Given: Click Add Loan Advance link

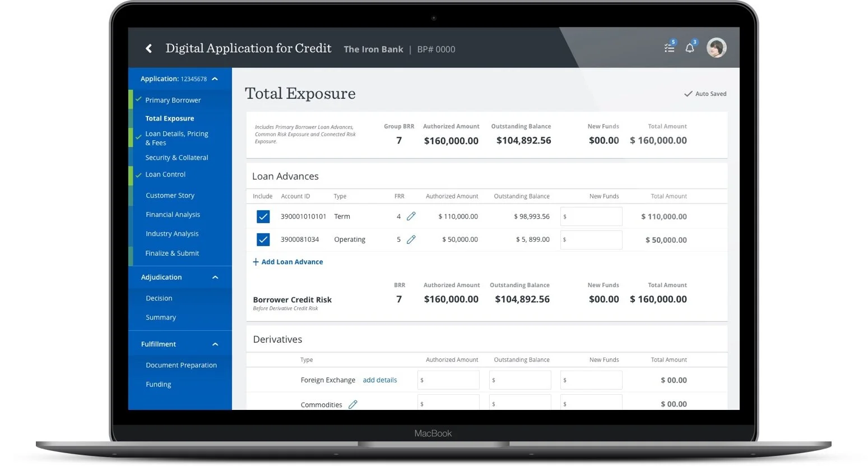Looking at the screenshot, I should [292, 262].
